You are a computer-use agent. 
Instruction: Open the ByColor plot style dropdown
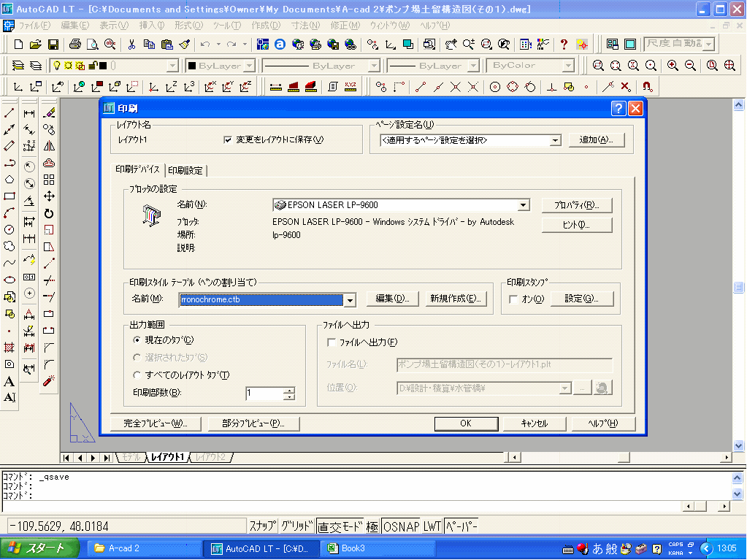point(568,65)
